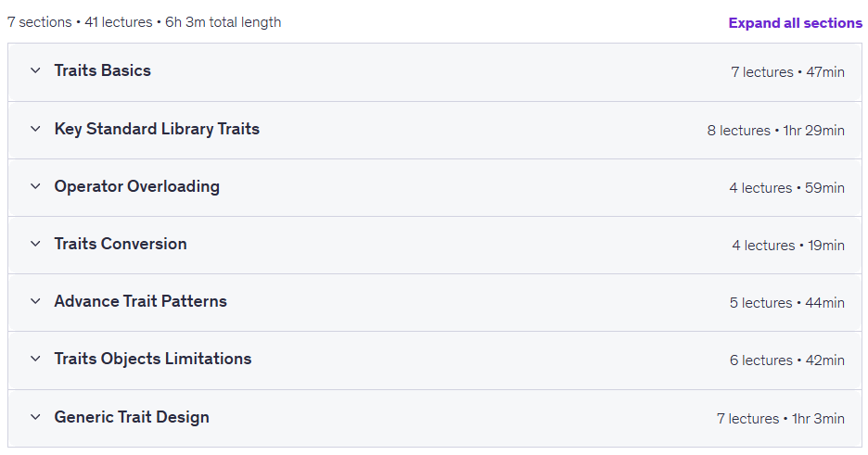
Task: Toggle the Operator Overloading chevron arrow
Action: 35,186
